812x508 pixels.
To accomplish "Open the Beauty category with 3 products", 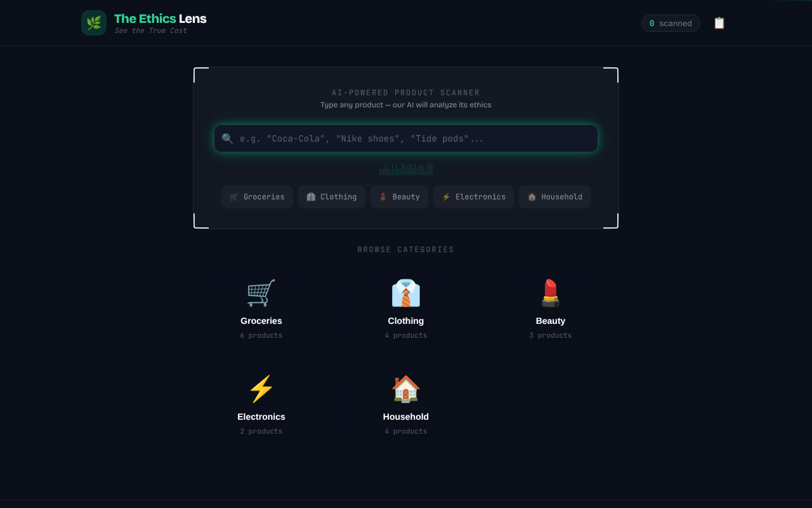I will click(550, 308).
